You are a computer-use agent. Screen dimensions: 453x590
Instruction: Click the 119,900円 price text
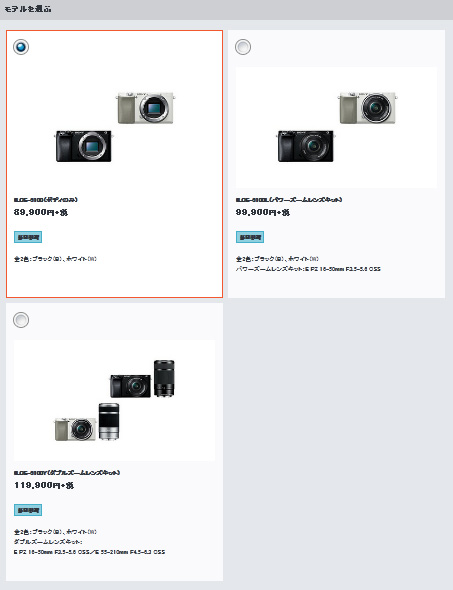[x=44, y=485]
